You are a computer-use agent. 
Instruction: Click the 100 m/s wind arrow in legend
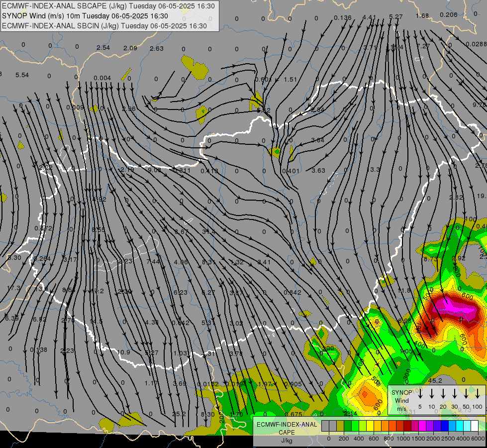[478, 394]
